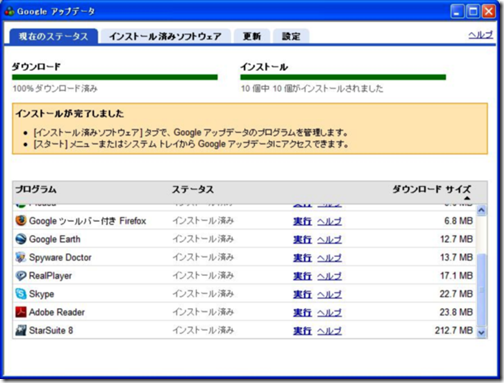The height and width of the screenshot is (383, 504).
Task: Sort by ステータス column header
Action: point(193,189)
